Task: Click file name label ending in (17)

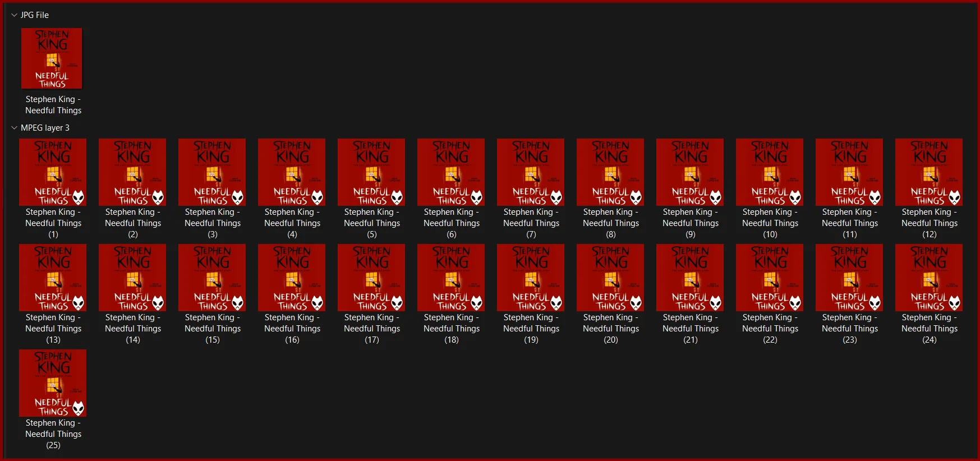Action: tap(372, 329)
